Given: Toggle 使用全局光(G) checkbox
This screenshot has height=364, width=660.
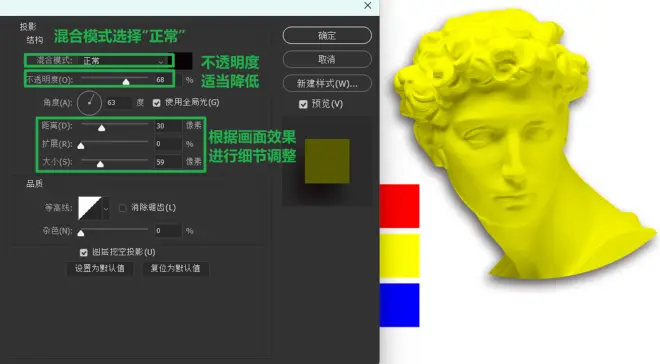Looking at the screenshot, I should click(x=157, y=103).
